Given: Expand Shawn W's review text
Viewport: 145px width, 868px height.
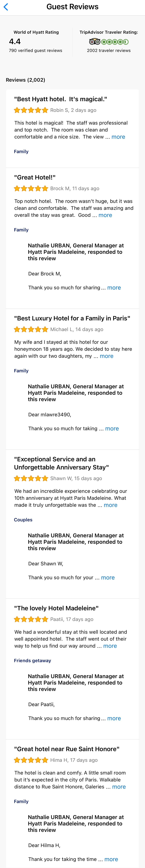Looking at the screenshot, I should click(x=111, y=505).
